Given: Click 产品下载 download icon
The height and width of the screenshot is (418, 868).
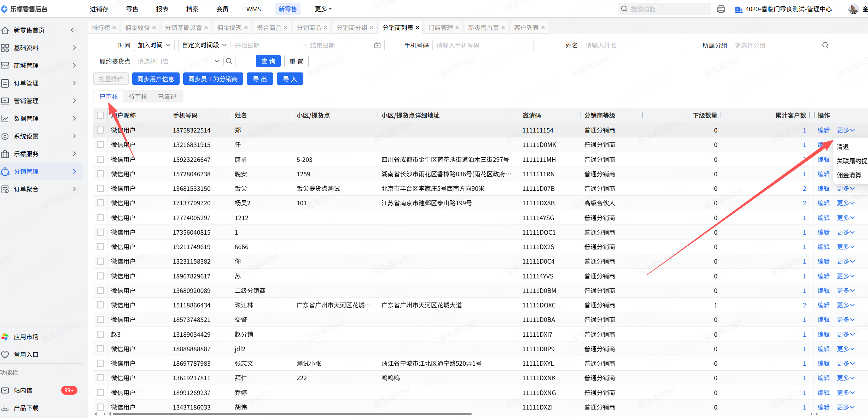Looking at the screenshot, I should (x=5, y=408).
